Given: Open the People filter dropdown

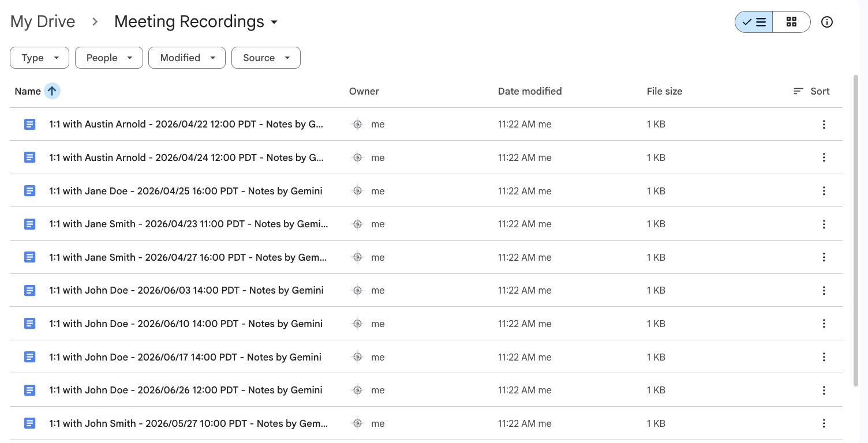Looking at the screenshot, I should pos(109,58).
